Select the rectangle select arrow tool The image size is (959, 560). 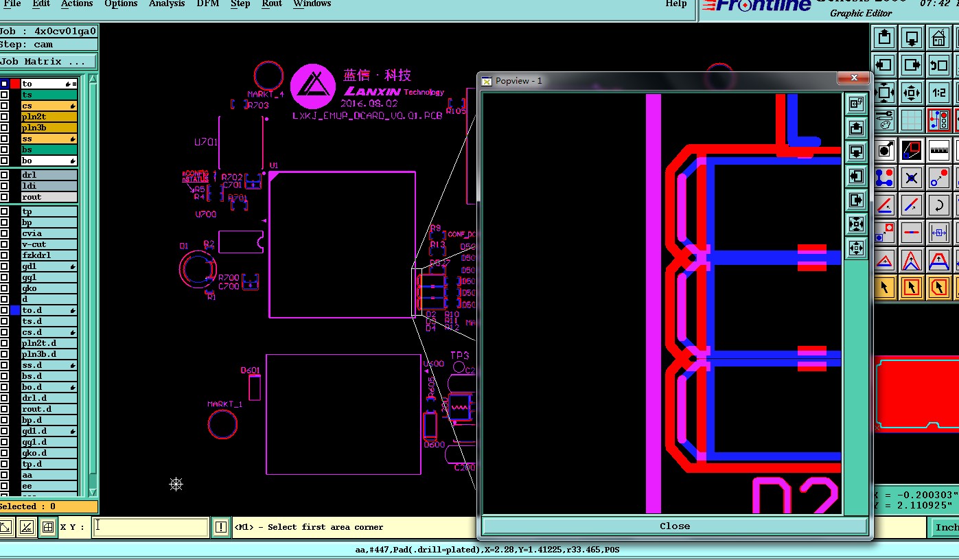(x=912, y=287)
